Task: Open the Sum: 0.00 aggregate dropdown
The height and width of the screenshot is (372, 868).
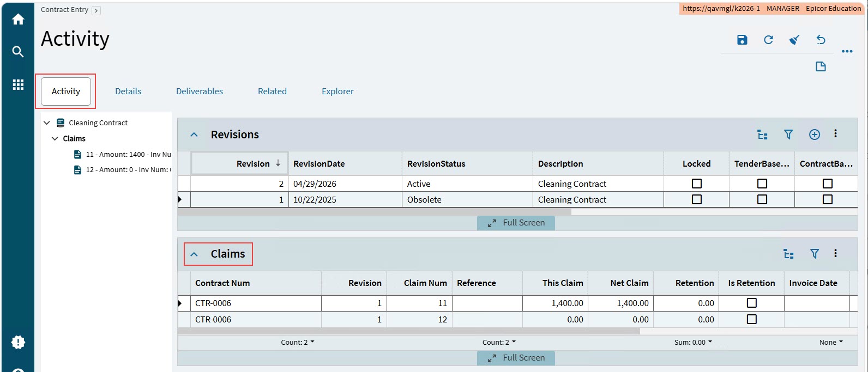Action: (x=693, y=343)
